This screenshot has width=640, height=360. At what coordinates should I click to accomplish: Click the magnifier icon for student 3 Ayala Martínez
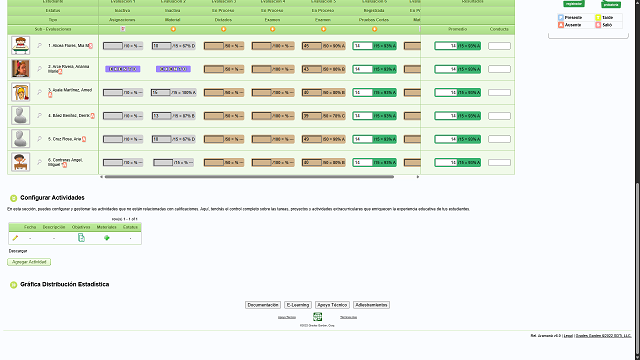40,92
